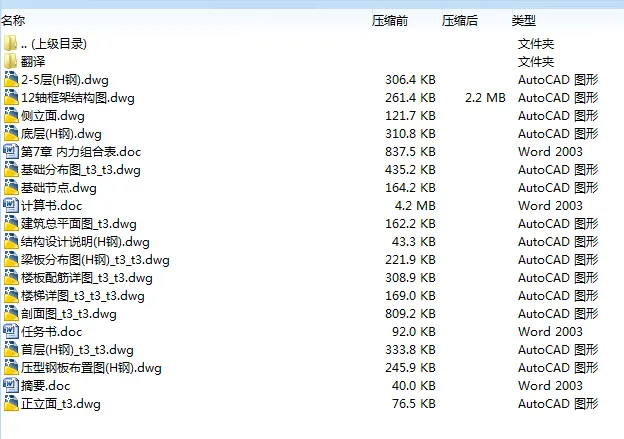This screenshot has height=439, width=624.
Task: Select file name 底层(H钢).dwg
Action: [x=61, y=134]
